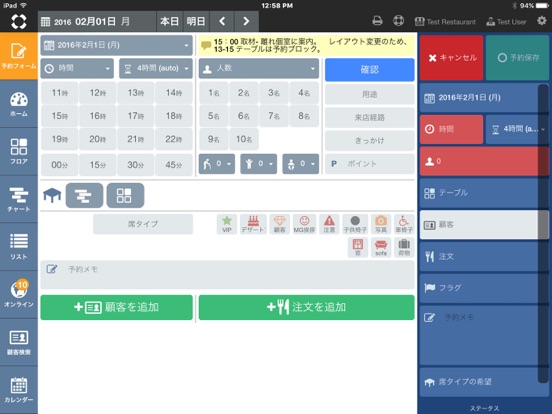The height and width of the screenshot is (414, 552).
Task: Open settings gear icon
Action: pyautogui.click(x=542, y=21)
